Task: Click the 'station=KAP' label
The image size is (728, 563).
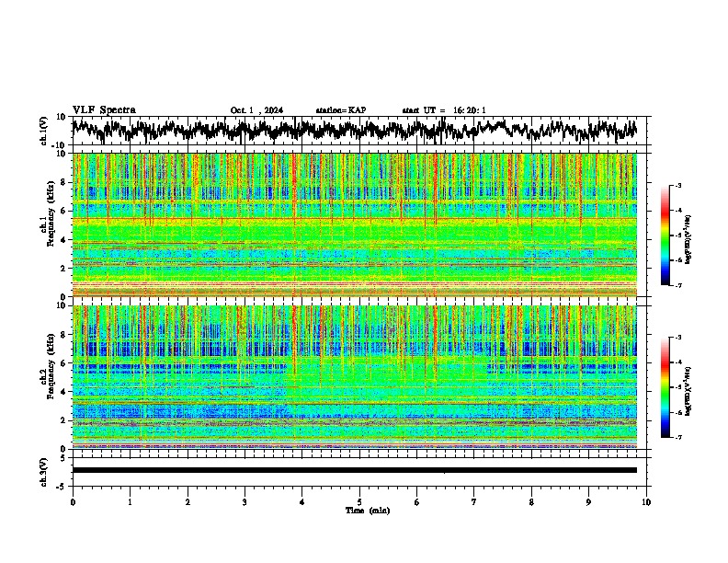Action: 341,110
